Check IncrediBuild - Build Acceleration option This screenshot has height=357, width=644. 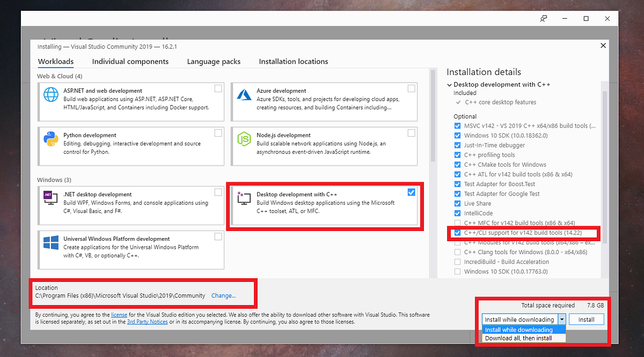click(457, 262)
